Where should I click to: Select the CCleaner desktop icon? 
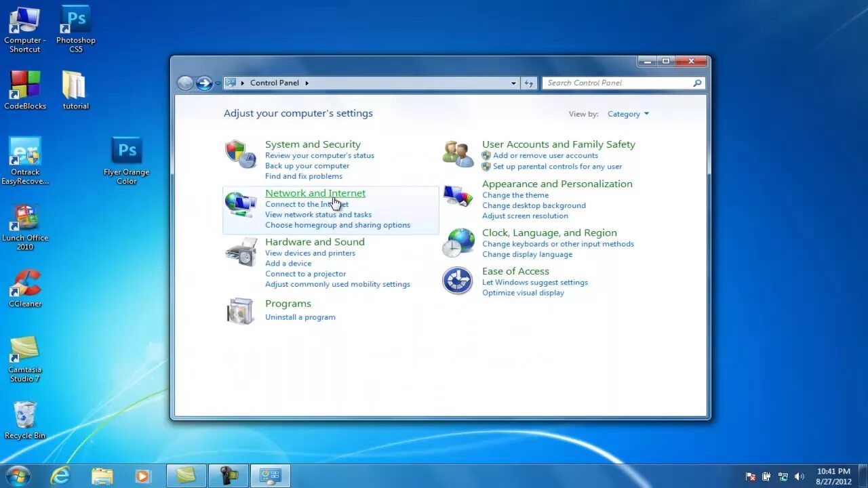coord(25,289)
